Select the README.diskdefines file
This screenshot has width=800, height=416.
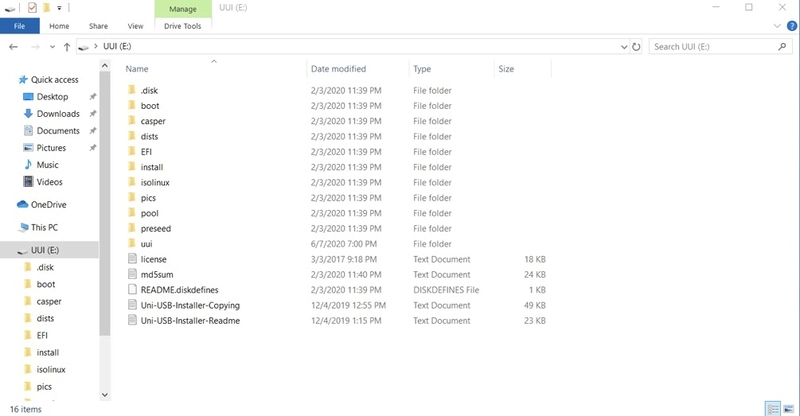click(180, 290)
